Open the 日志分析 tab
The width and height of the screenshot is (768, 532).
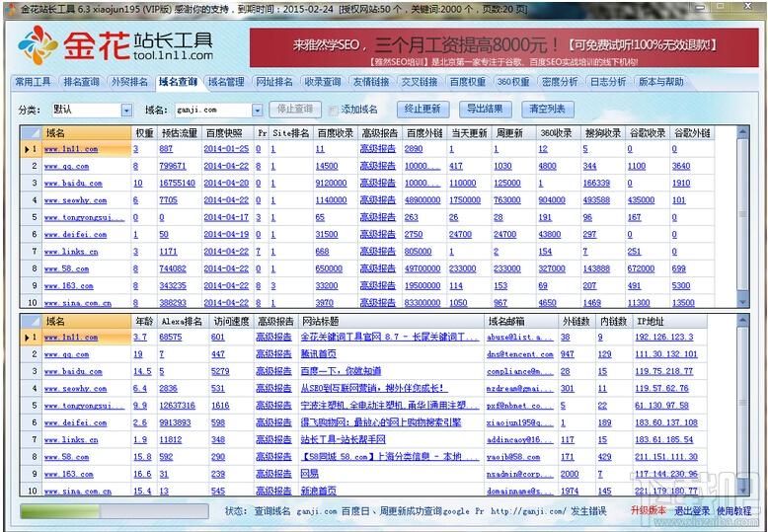coord(608,82)
